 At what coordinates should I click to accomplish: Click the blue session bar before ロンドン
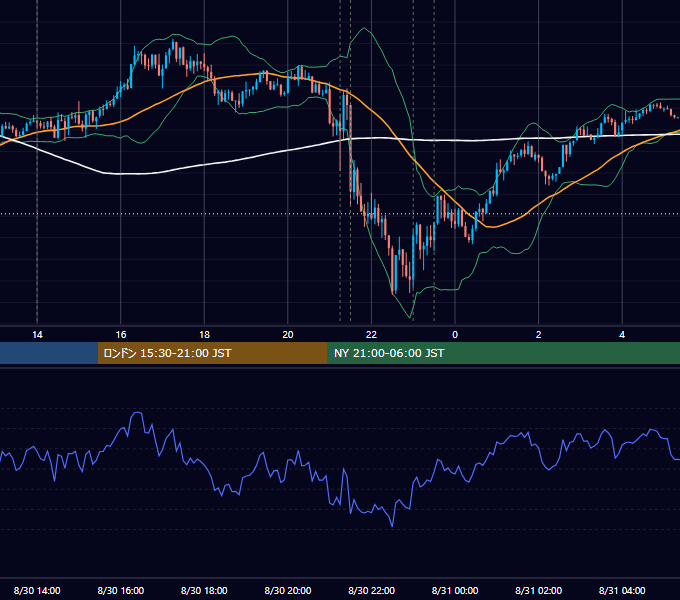49,353
